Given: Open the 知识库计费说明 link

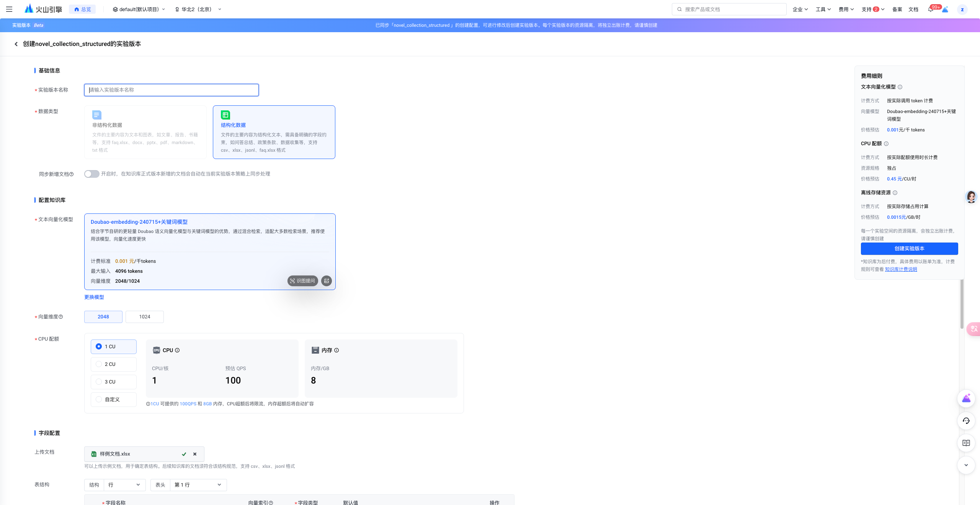Looking at the screenshot, I should point(901,269).
